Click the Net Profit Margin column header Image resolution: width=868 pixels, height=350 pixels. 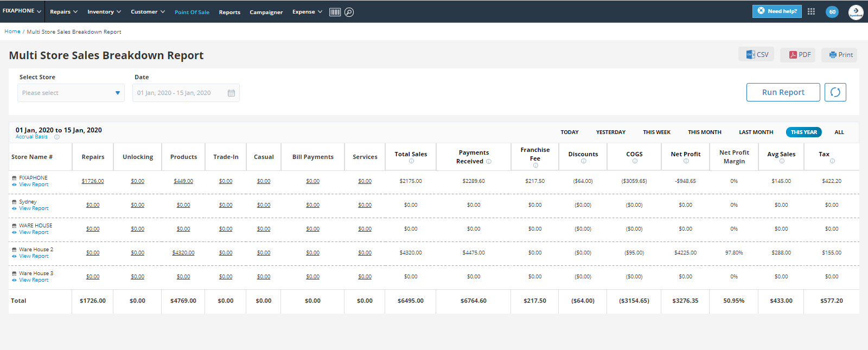734,157
